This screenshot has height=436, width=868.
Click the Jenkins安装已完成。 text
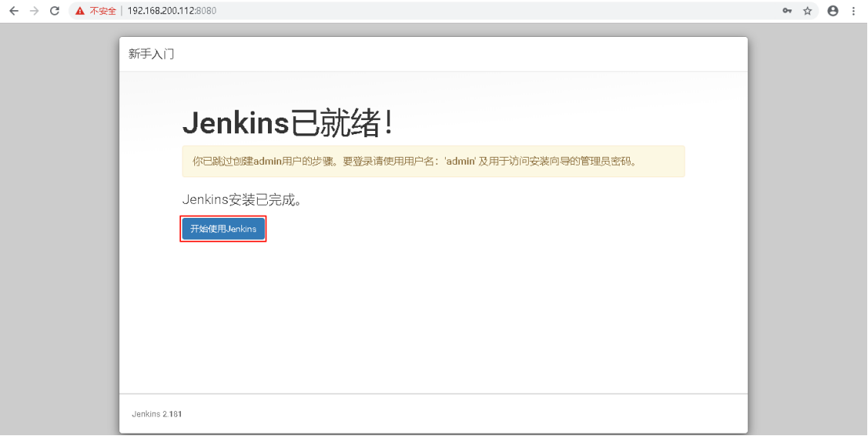[243, 200]
